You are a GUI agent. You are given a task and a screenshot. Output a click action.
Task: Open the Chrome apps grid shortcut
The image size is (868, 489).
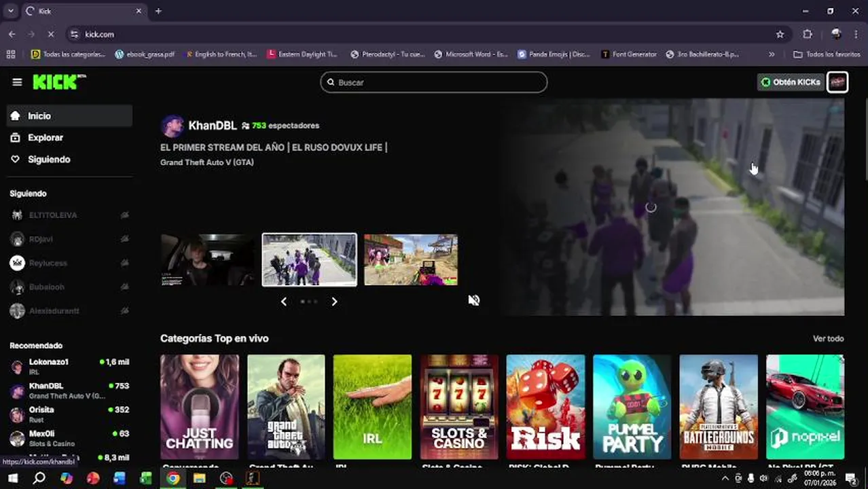coord(11,54)
